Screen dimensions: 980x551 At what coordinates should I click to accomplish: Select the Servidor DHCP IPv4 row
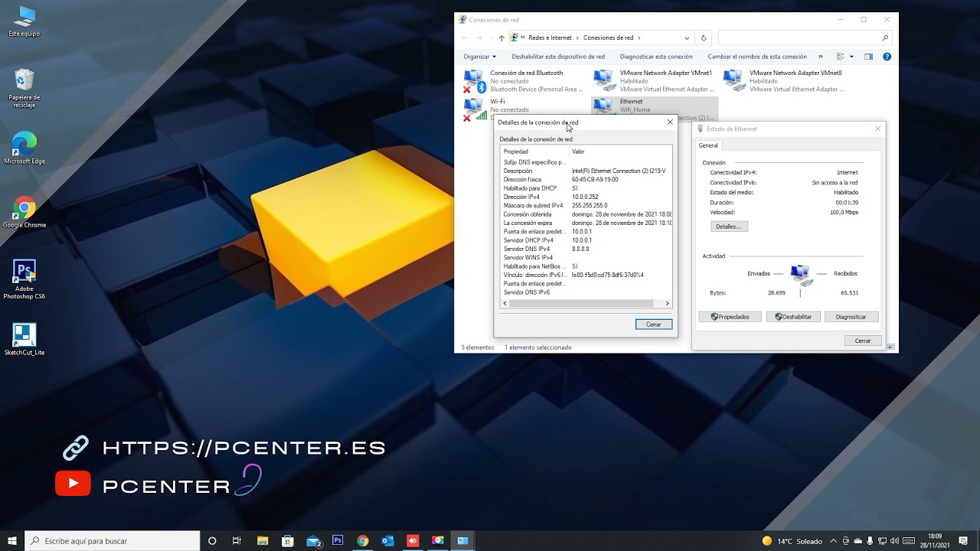[x=586, y=240]
